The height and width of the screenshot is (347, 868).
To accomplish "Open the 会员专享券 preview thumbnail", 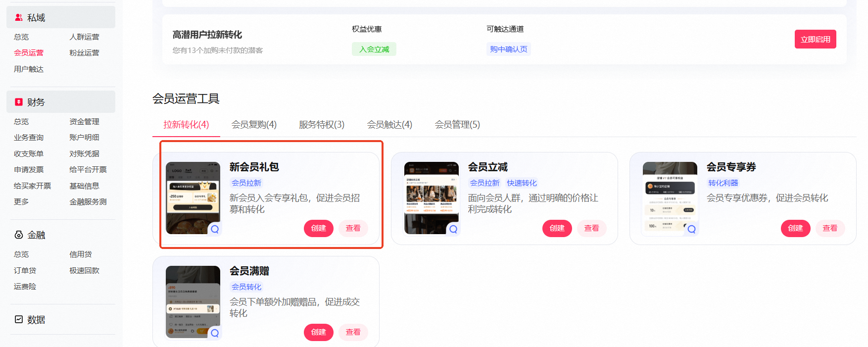I will pos(670,198).
